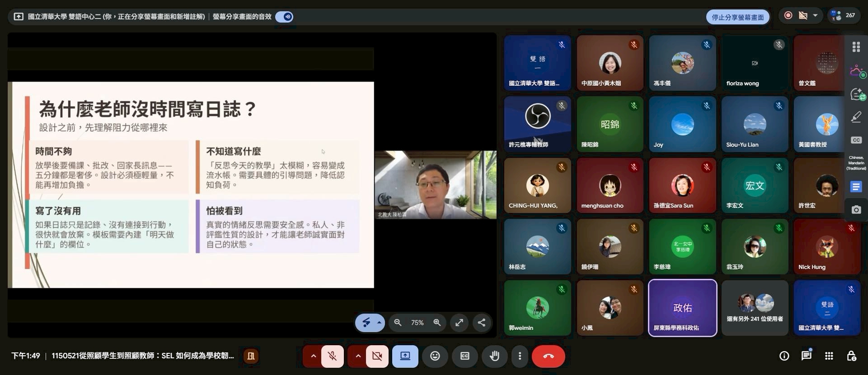Open more options three-dot menu
Viewport: 868px width, 375px height.
(520, 356)
